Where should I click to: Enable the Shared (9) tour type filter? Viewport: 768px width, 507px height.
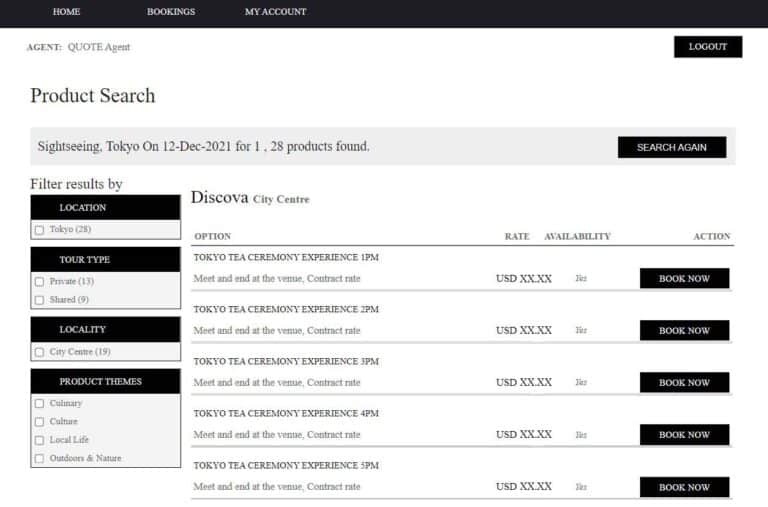[40, 300]
